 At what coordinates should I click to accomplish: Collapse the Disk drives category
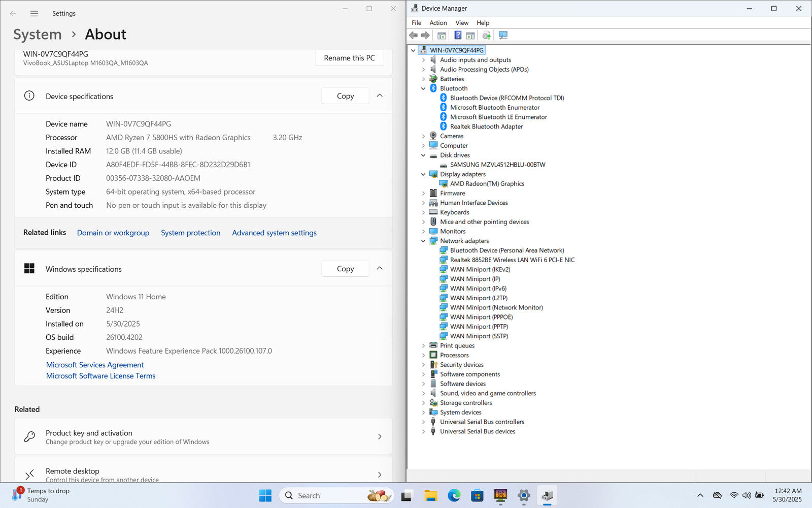tap(423, 155)
